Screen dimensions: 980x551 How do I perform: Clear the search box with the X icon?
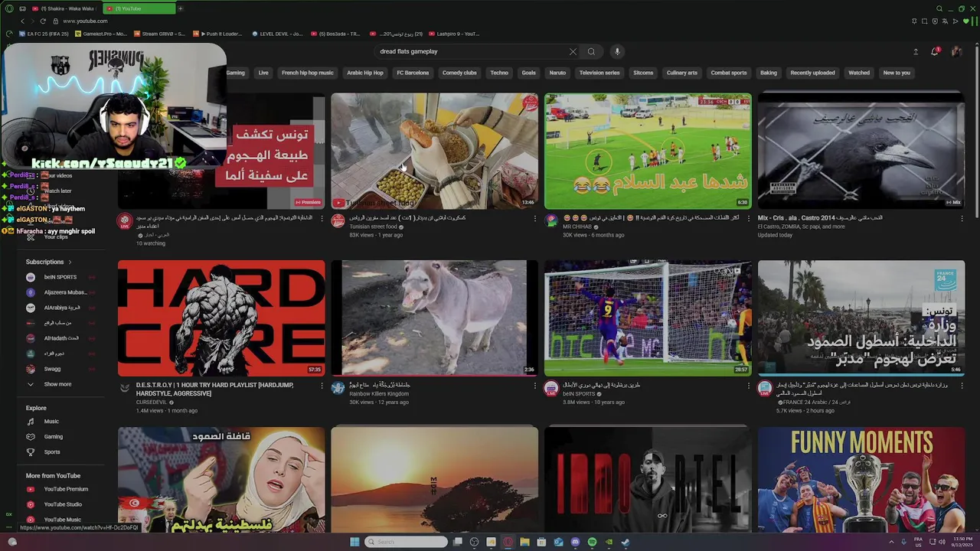tap(573, 51)
